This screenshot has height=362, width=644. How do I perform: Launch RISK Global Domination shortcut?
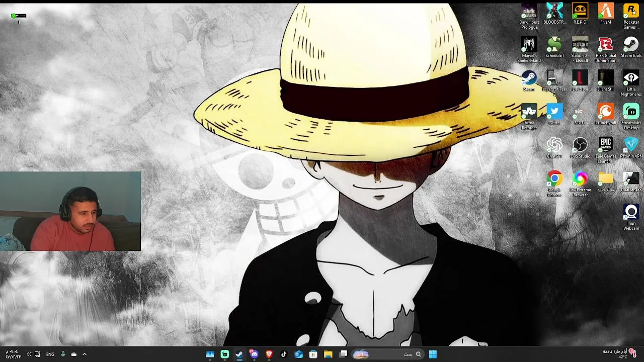tap(606, 50)
